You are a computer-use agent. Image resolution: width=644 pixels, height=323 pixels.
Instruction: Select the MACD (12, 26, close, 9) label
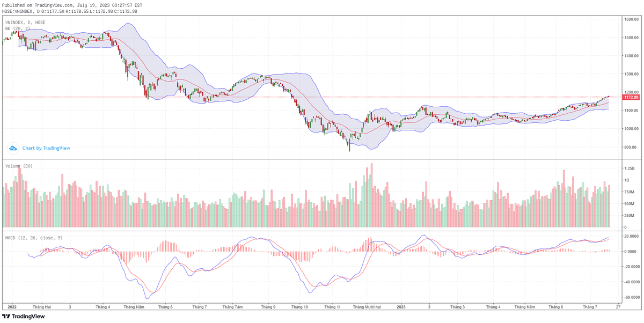(33, 237)
